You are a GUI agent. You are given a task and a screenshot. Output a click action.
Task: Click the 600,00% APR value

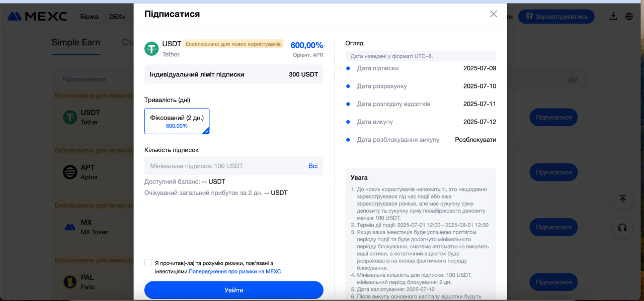(307, 45)
